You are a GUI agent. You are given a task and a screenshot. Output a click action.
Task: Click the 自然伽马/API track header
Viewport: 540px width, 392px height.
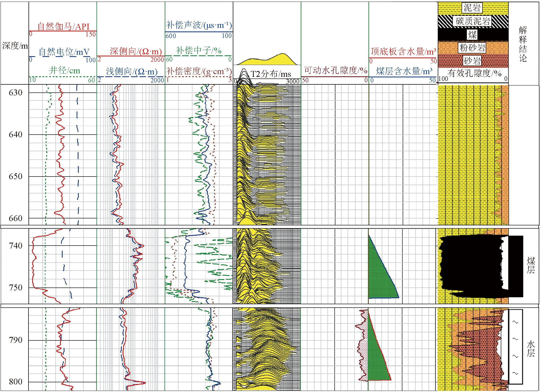63,26
